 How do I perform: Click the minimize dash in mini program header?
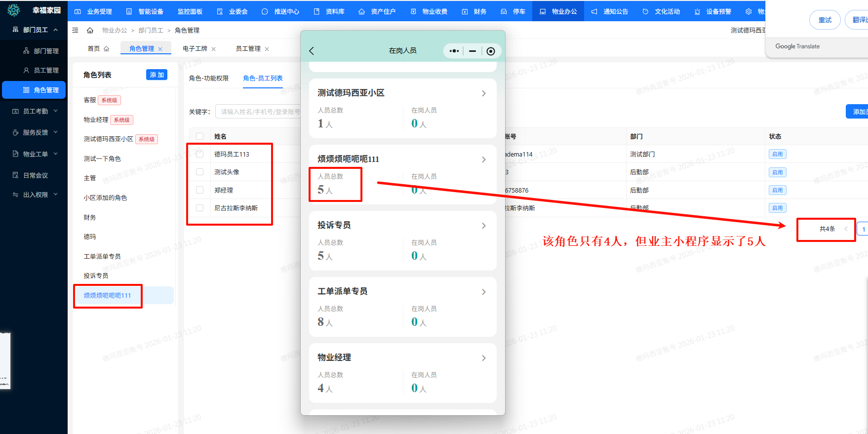(x=473, y=51)
